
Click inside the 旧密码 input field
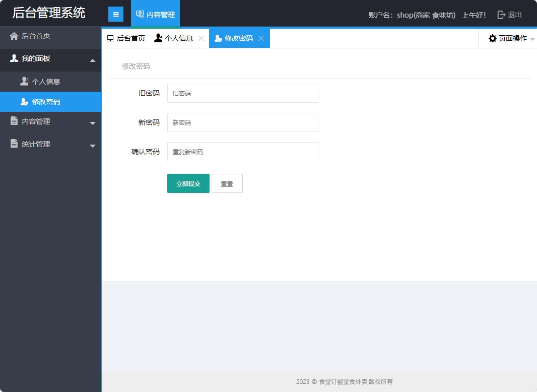(242, 93)
